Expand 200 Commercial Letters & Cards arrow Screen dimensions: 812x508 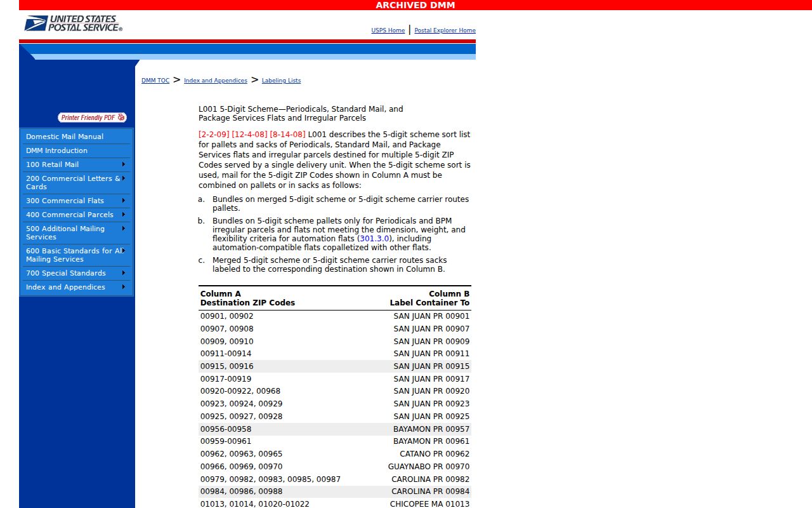124,178
